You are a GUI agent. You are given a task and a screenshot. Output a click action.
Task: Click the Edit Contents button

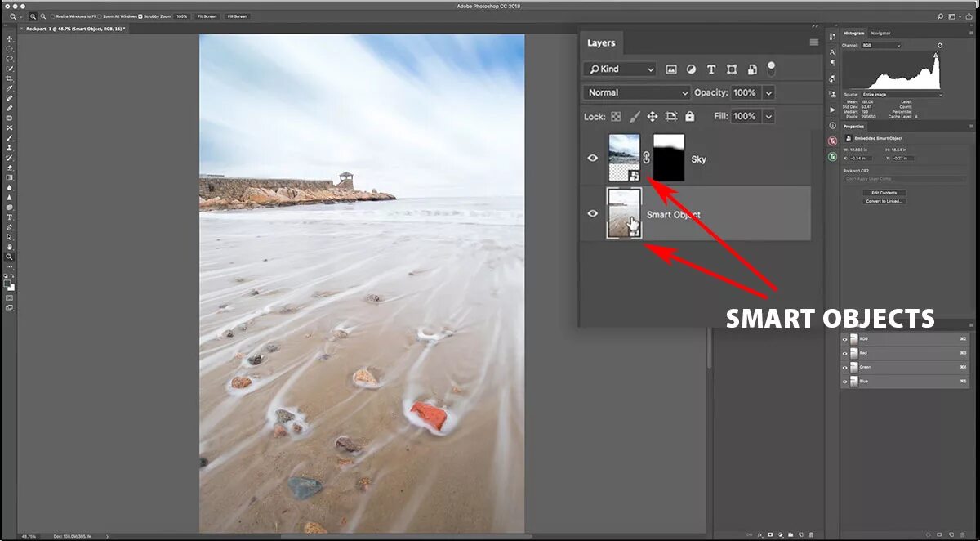pos(883,193)
